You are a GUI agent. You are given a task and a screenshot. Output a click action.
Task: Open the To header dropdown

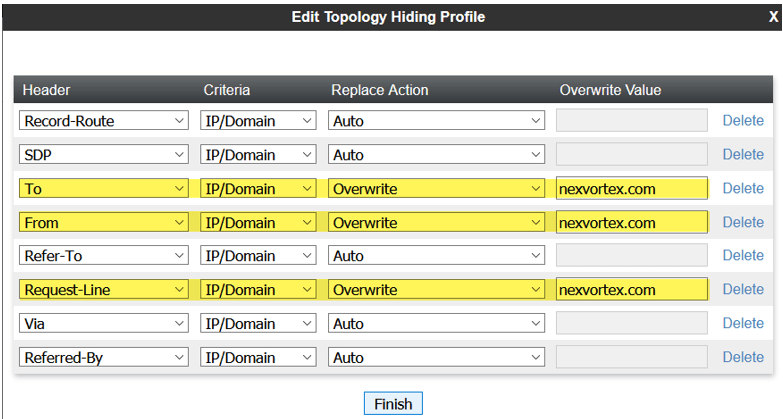tap(104, 188)
